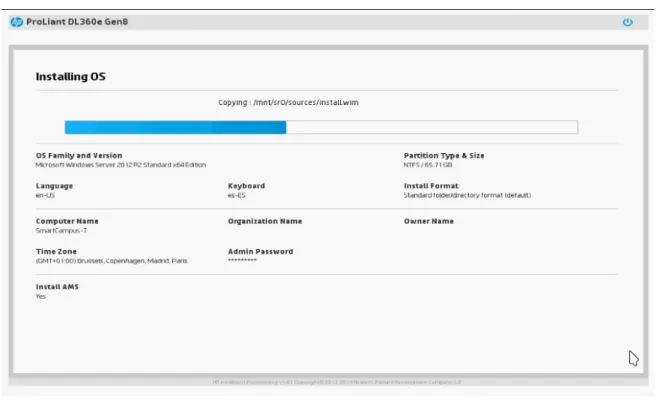
Task: Click the Organization Name label
Action: point(265,221)
